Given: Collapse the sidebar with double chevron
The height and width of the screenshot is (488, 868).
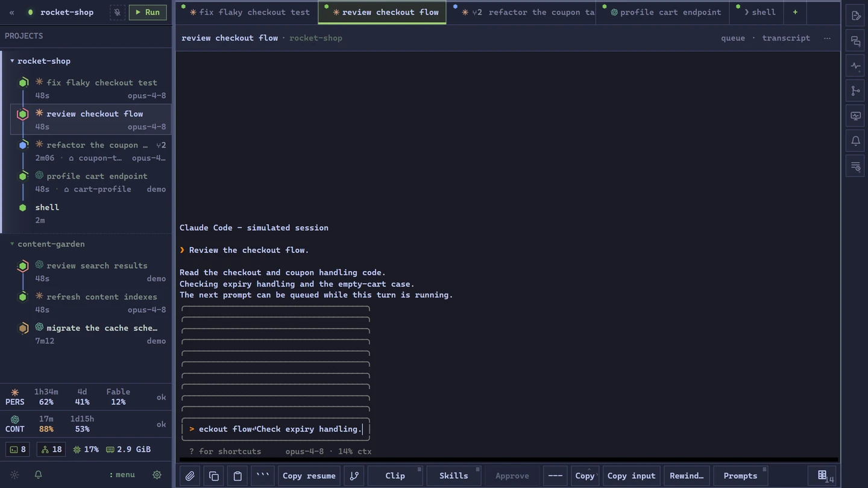Looking at the screenshot, I should [x=11, y=12].
